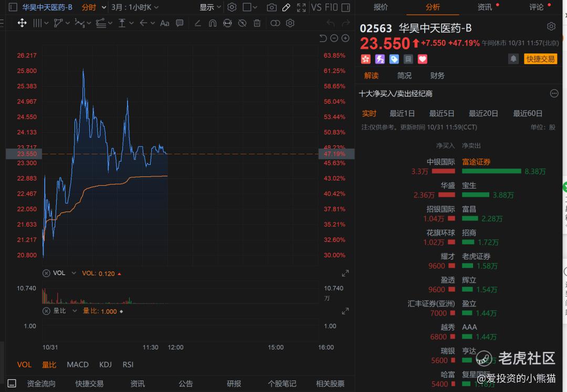
Task: Open parallel lines drawing tool dropdown
Action: (41, 23)
